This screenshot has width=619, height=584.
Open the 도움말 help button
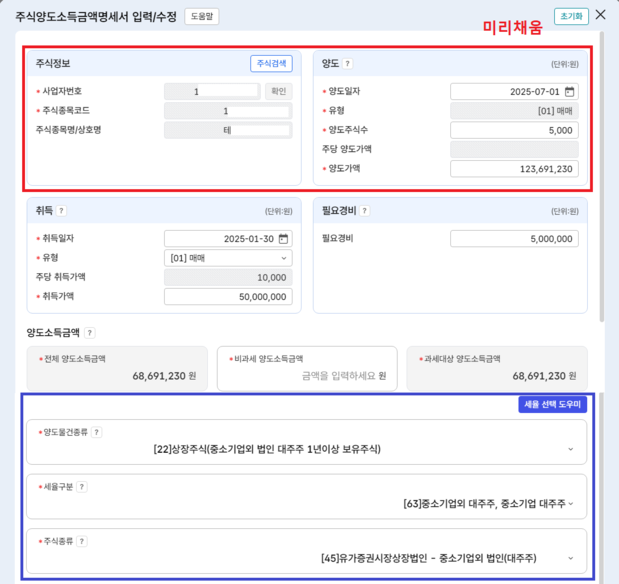tap(201, 16)
